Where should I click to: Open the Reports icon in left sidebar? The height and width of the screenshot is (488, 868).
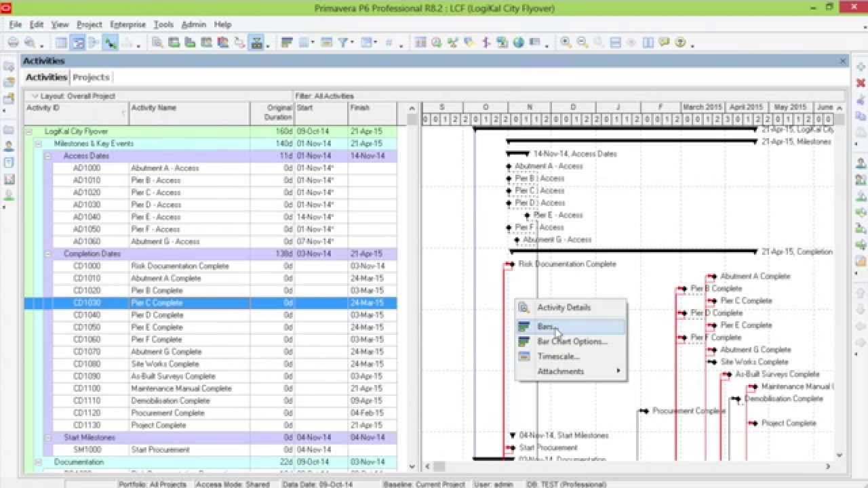click(x=9, y=163)
